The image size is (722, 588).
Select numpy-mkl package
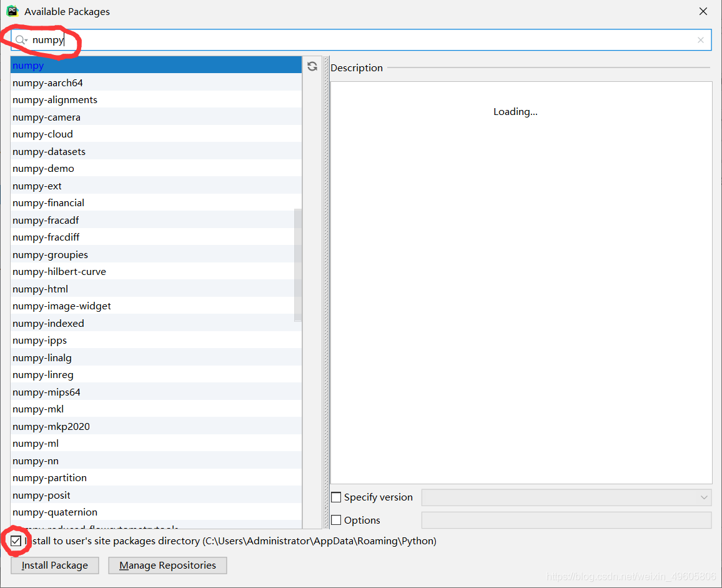point(156,409)
